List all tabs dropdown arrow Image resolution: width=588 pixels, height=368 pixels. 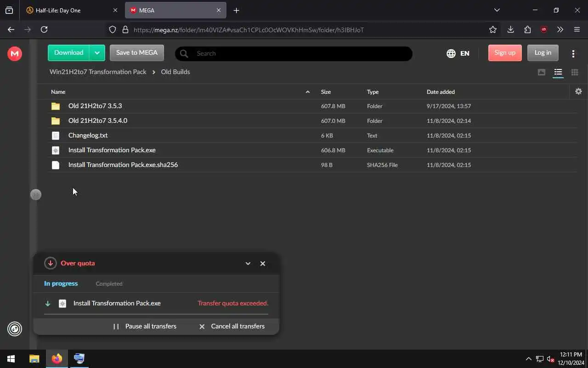click(497, 10)
